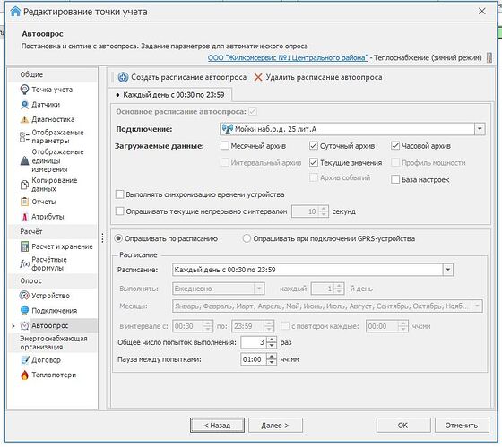Increase the attempts count spinner

[x=272, y=340]
